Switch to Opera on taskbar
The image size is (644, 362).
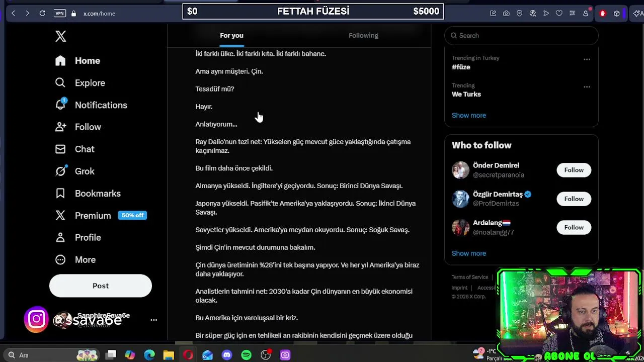(x=188, y=355)
